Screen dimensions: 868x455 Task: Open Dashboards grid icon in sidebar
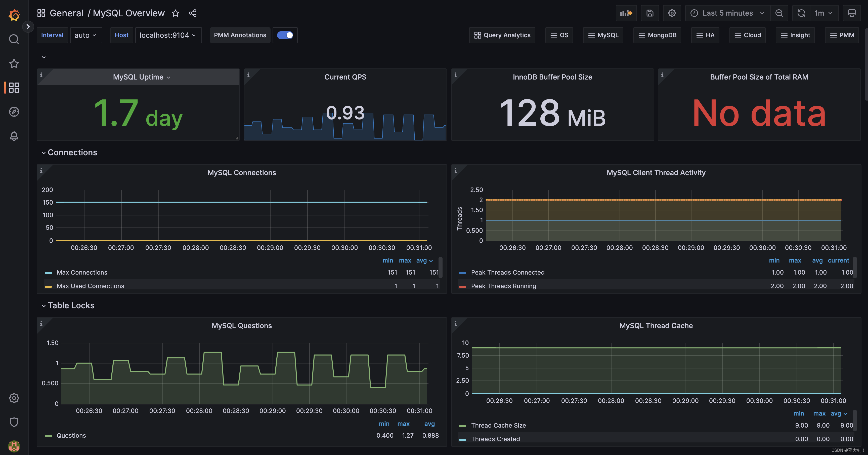14,88
